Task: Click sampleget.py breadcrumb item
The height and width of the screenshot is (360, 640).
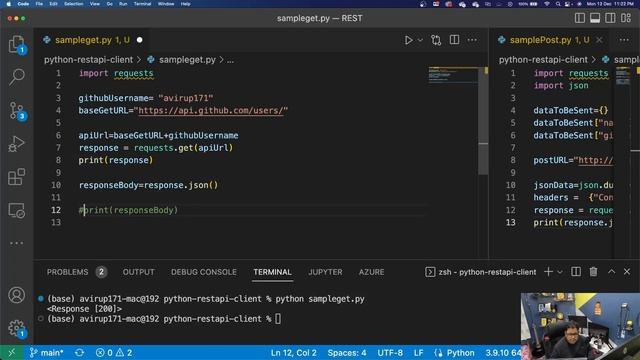Action: (x=187, y=60)
